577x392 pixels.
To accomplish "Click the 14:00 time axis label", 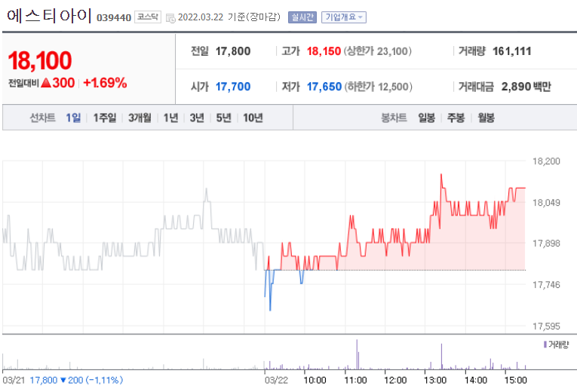I will [476, 380].
